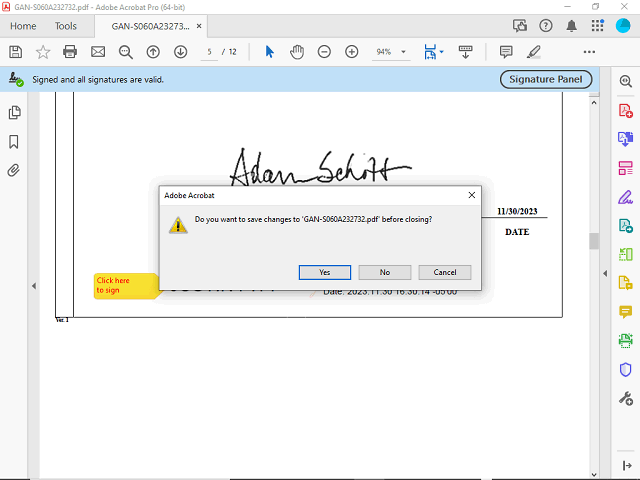The image size is (640, 480).
Task: Open the More Tools wrench icon
Action: pos(625,398)
